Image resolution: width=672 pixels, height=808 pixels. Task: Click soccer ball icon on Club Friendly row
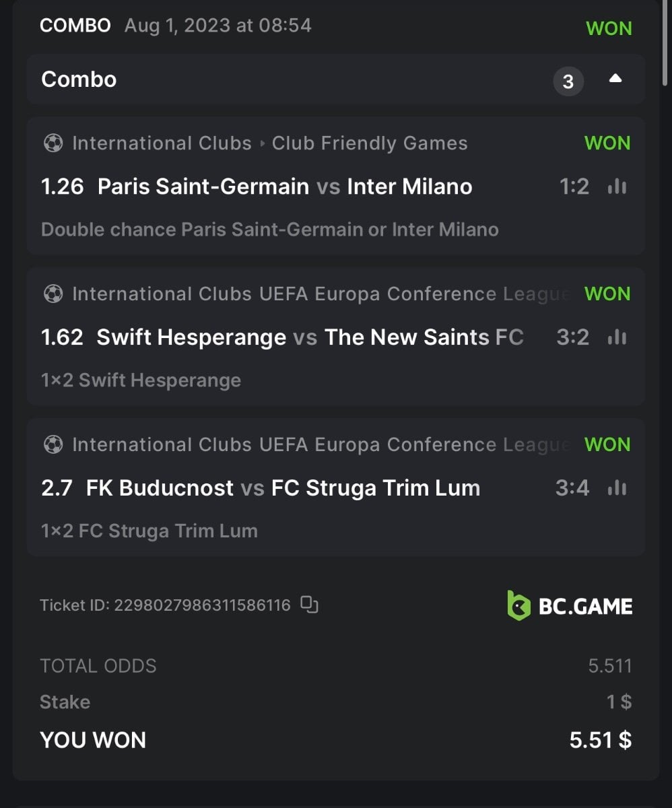pos(53,143)
